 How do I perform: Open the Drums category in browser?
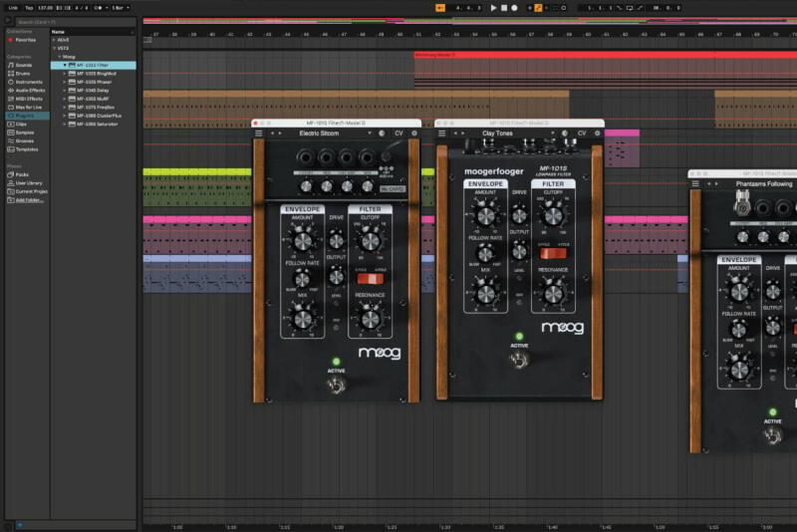point(20,74)
